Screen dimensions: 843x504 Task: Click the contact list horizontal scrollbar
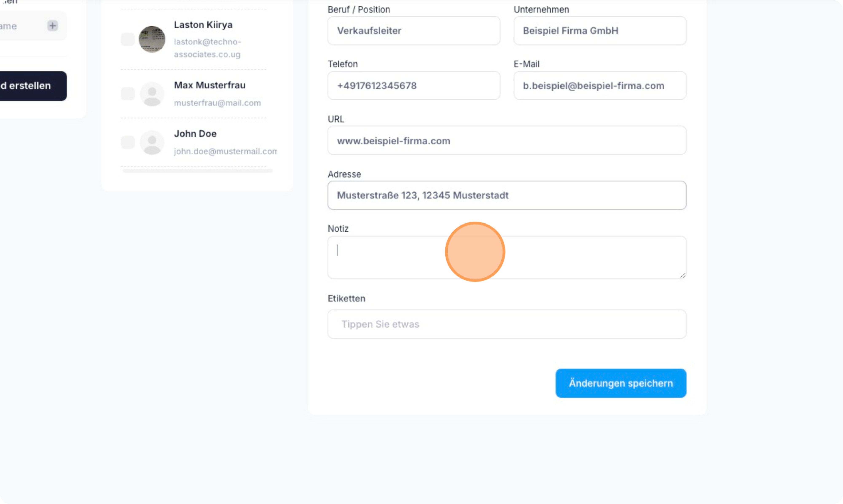(x=197, y=171)
